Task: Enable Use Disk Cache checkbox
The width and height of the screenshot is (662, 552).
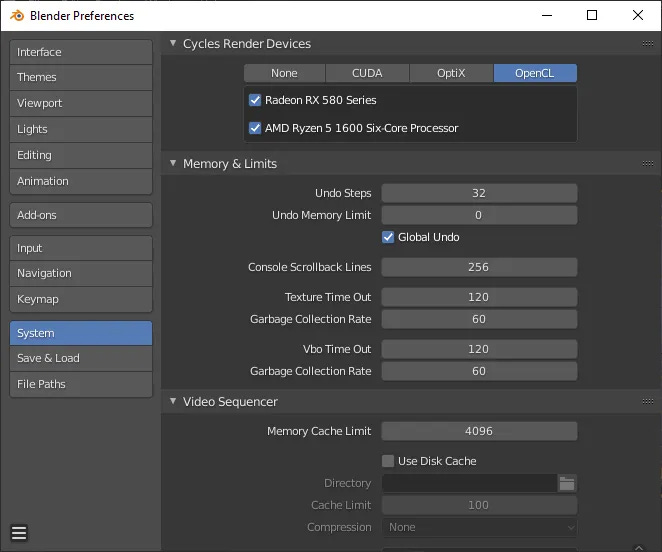Action: [x=388, y=461]
